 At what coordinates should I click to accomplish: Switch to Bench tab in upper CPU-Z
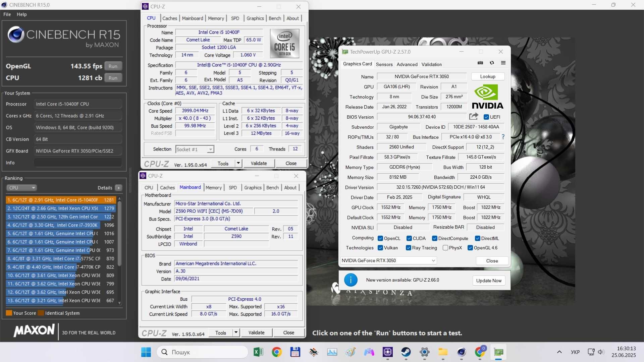click(x=275, y=18)
